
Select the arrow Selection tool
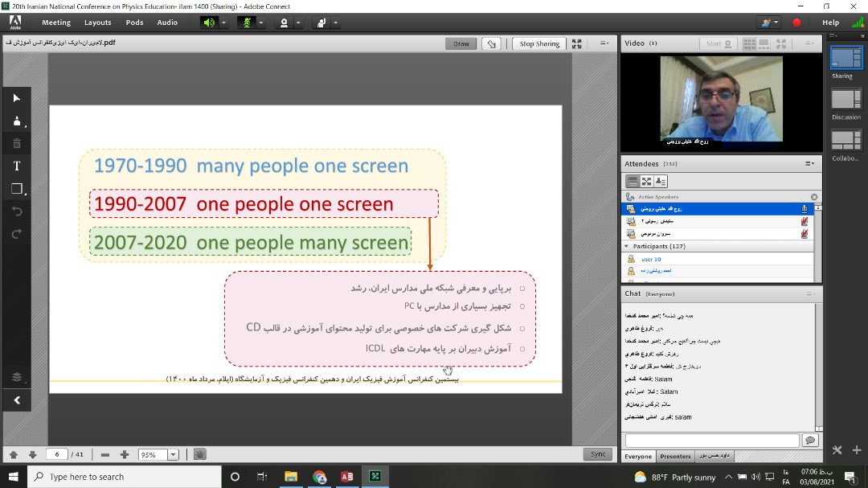(x=16, y=98)
